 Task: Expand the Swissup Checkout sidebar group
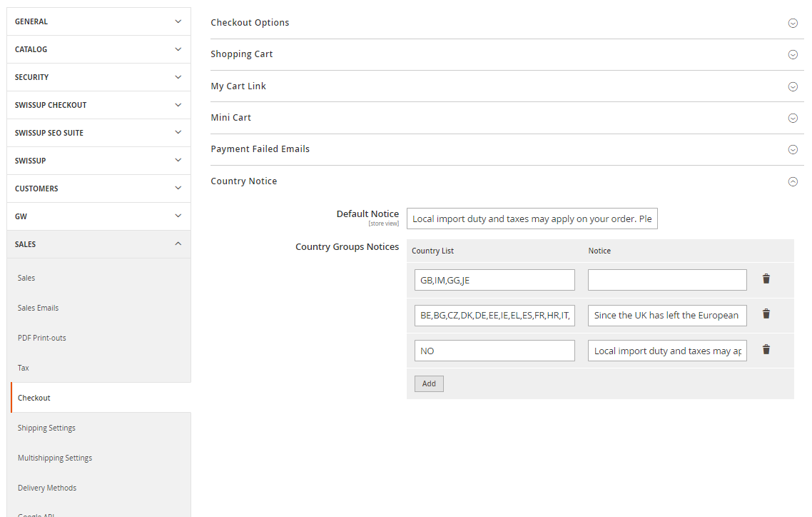(98, 105)
